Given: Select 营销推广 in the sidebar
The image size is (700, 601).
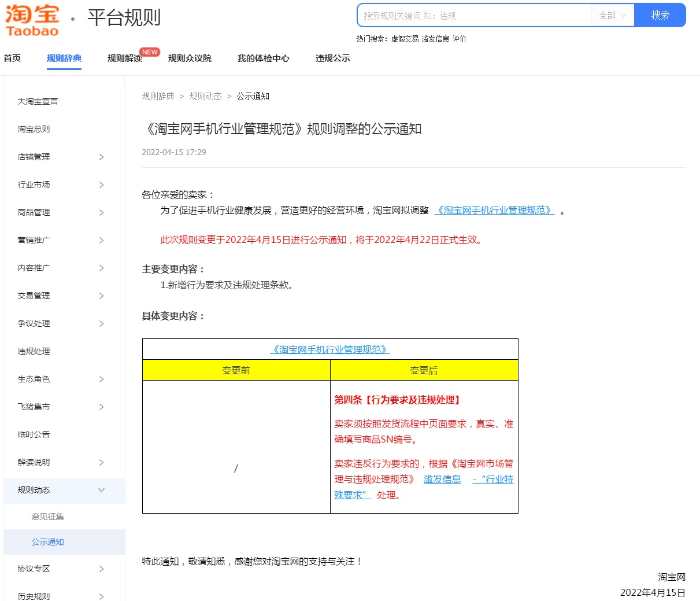Looking at the screenshot, I should [x=34, y=240].
